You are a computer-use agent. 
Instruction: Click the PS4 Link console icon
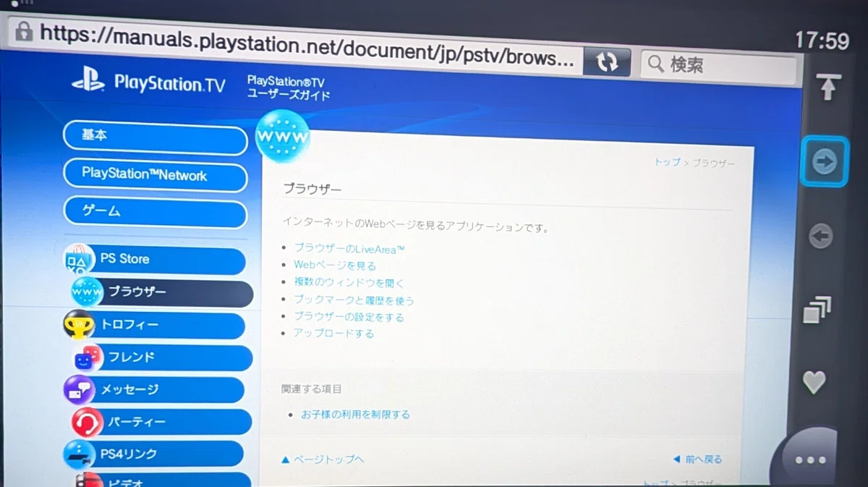point(78,455)
